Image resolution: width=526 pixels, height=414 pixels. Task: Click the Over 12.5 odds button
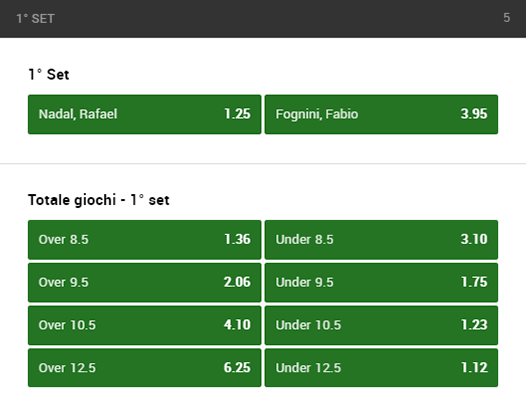145,368
